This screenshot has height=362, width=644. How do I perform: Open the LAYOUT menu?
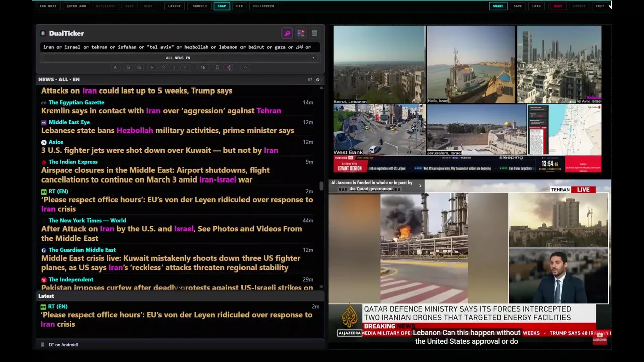point(174,6)
